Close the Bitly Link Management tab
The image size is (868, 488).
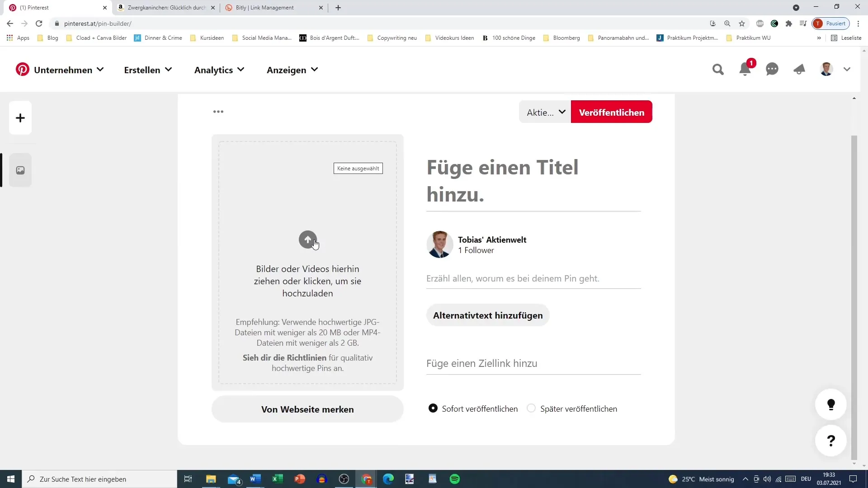click(x=321, y=8)
